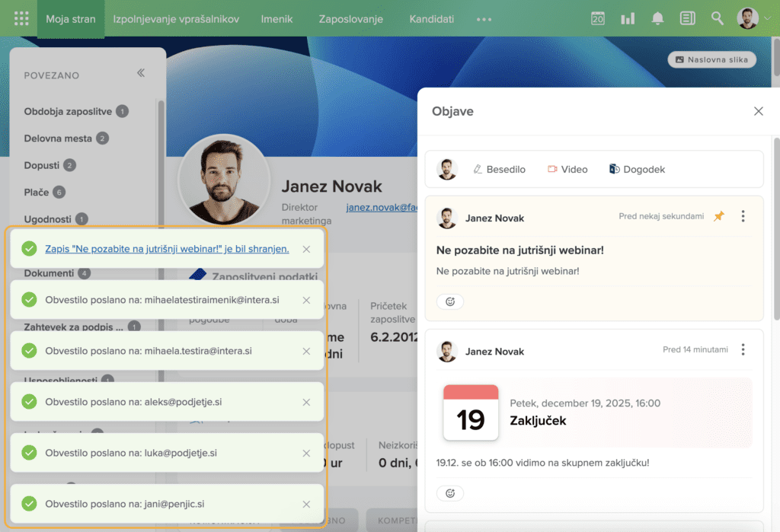Click the search magnifier icon
This screenshot has height=532, width=780.
click(x=717, y=18)
